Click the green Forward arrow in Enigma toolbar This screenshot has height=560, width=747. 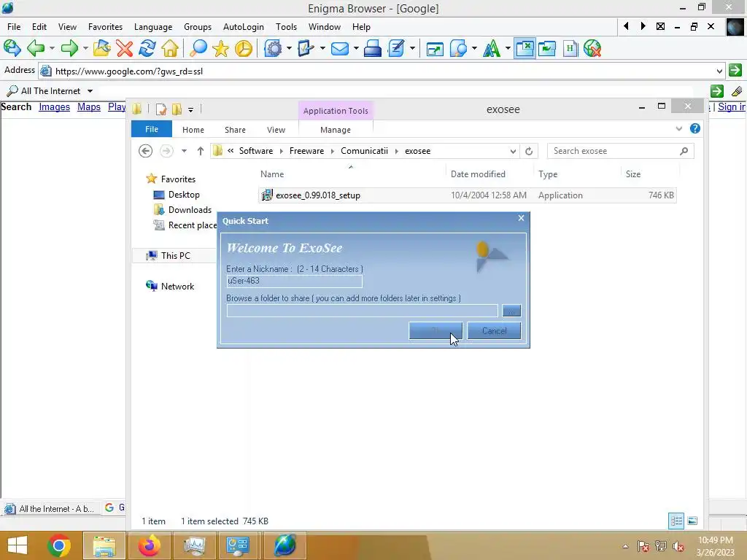tap(70, 48)
